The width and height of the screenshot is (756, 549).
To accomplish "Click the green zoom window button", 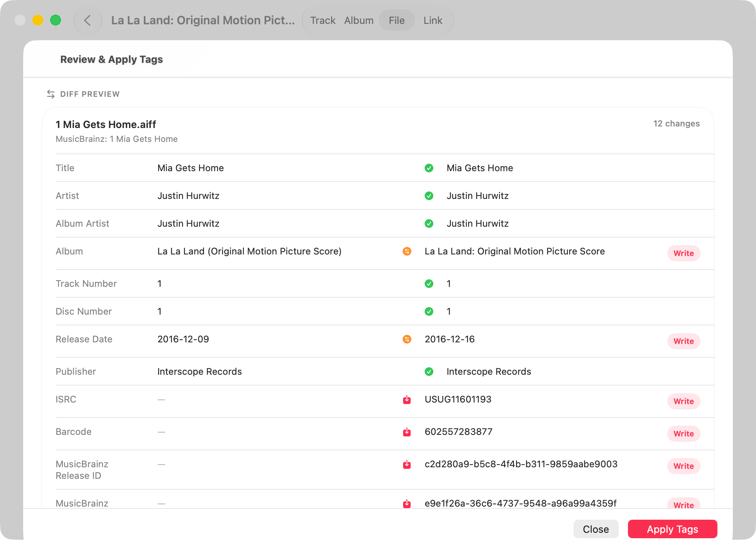I will [x=56, y=20].
